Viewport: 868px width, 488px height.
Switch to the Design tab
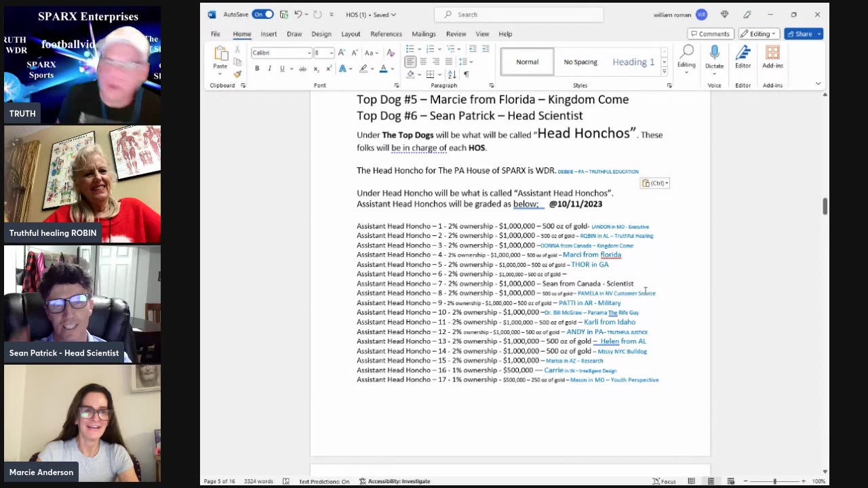(321, 34)
